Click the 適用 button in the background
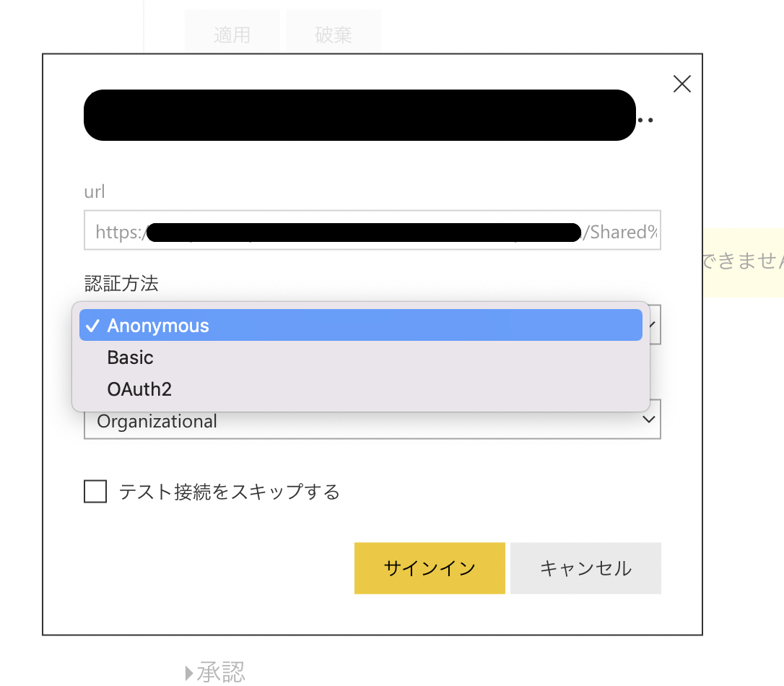The height and width of the screenshot is (686, 784). click(232, 35)
